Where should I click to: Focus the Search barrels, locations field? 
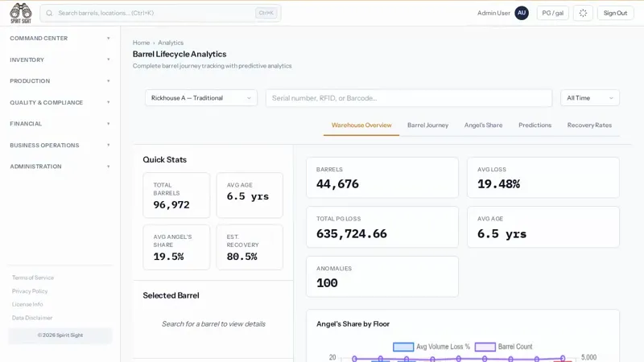[160, 13]
